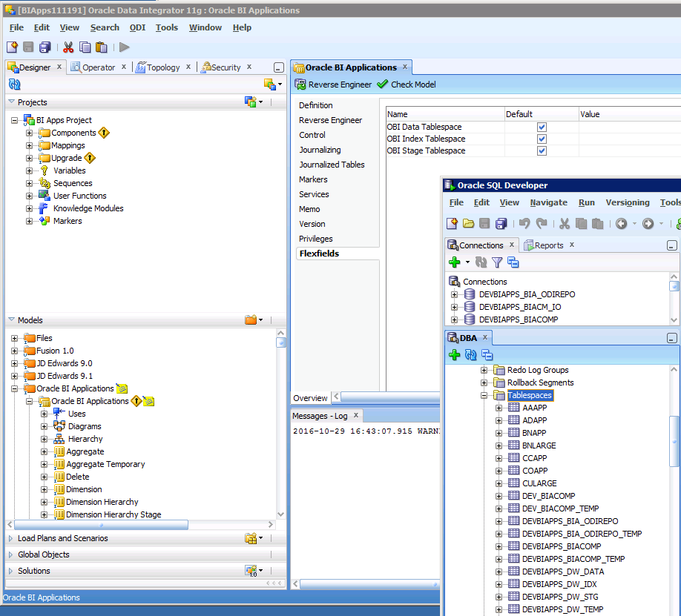The image size is (681, 616).
Task: Click the green plus icon in DBA panel
Action: pyautogui.click(x=455, y=355)
